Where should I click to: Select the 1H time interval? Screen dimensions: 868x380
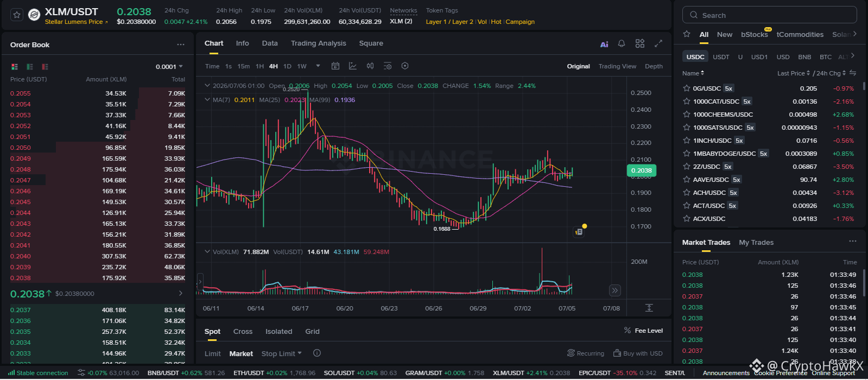[259, 66]
